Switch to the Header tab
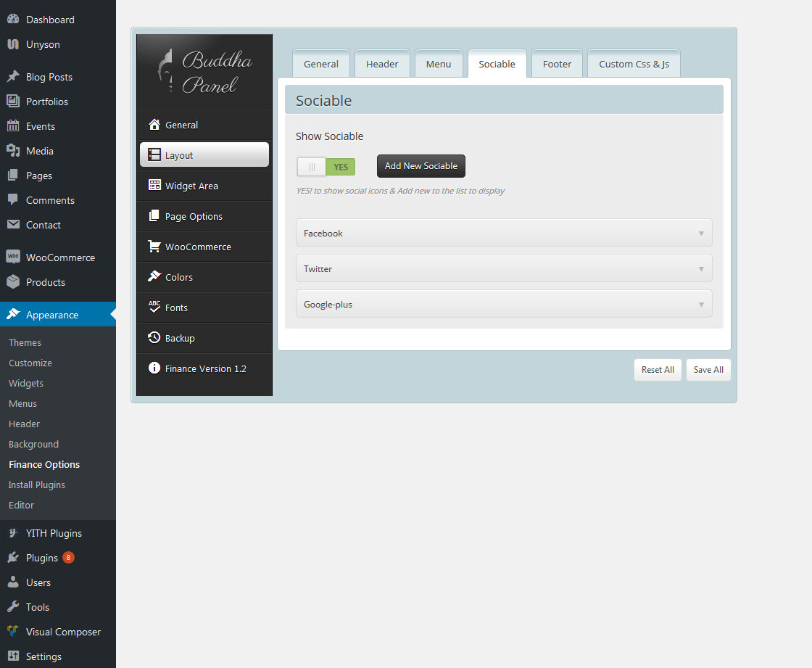The image size is (812, 668). click(382, 64)
